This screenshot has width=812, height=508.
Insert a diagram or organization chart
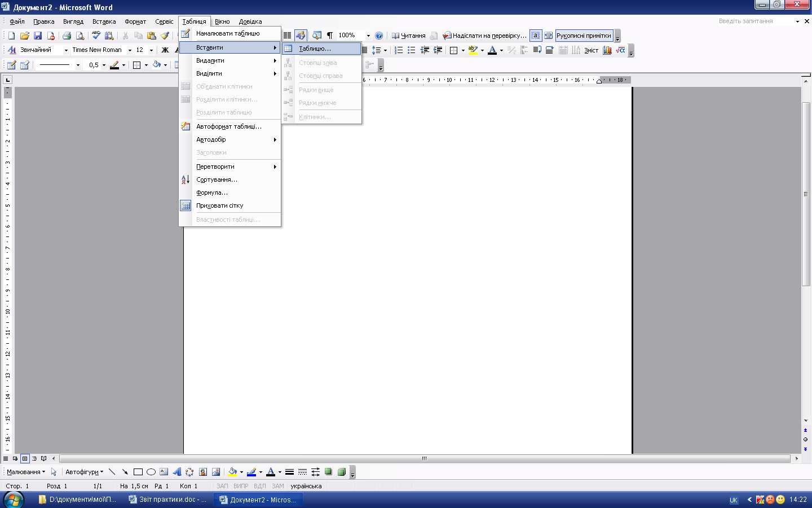point(189,472)
